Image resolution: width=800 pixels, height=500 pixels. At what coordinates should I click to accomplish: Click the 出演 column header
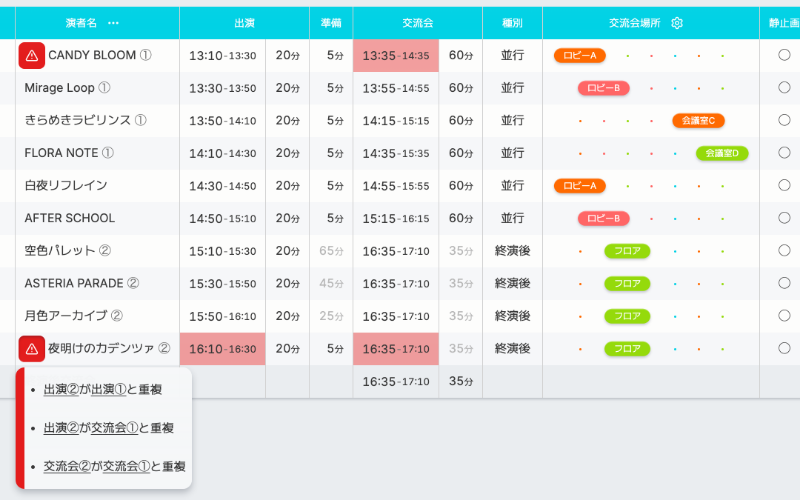(244, 23)
